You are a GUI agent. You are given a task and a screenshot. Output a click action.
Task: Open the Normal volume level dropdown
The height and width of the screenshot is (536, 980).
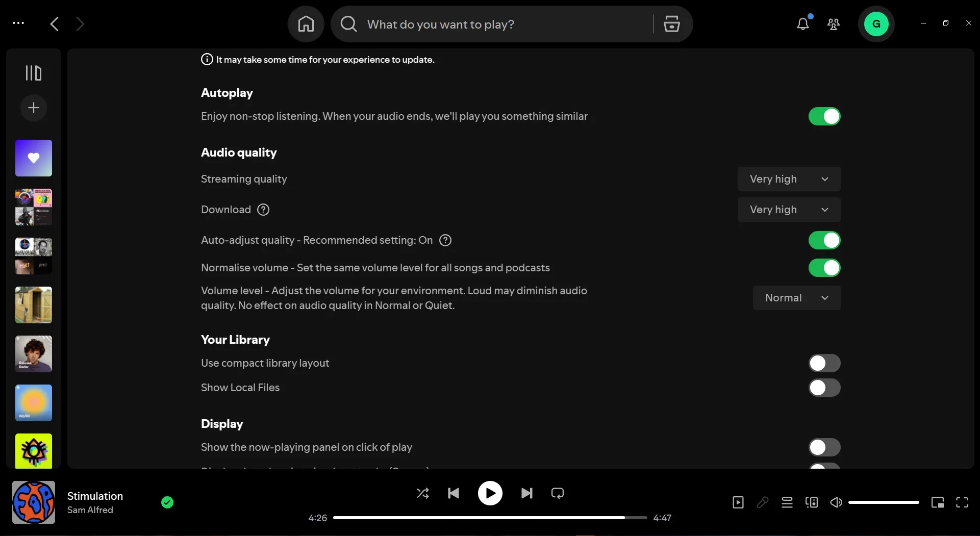click(x=796, y=298)
